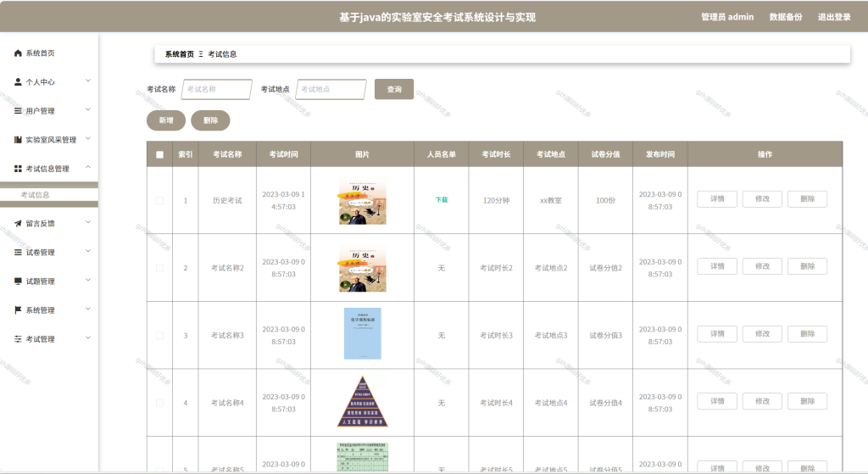Click the cell reading 考试地点3

click(551, 336)
